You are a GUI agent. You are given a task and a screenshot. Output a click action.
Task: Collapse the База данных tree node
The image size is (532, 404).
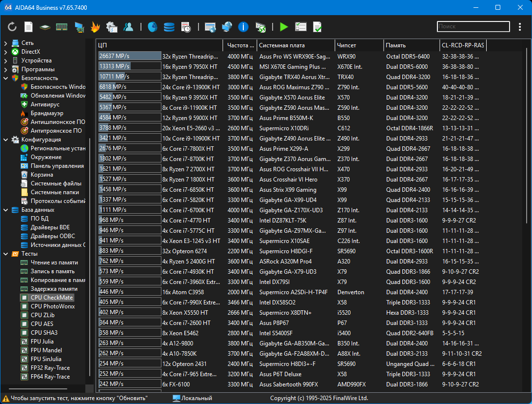[5, 210]
